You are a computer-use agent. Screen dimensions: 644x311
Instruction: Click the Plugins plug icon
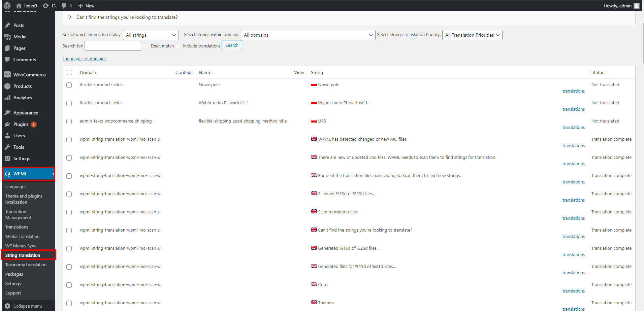click(7, 124)
